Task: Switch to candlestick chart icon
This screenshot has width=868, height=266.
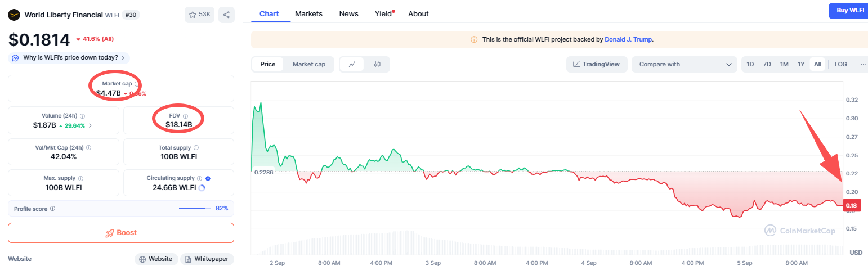Action: coord(377,64)
